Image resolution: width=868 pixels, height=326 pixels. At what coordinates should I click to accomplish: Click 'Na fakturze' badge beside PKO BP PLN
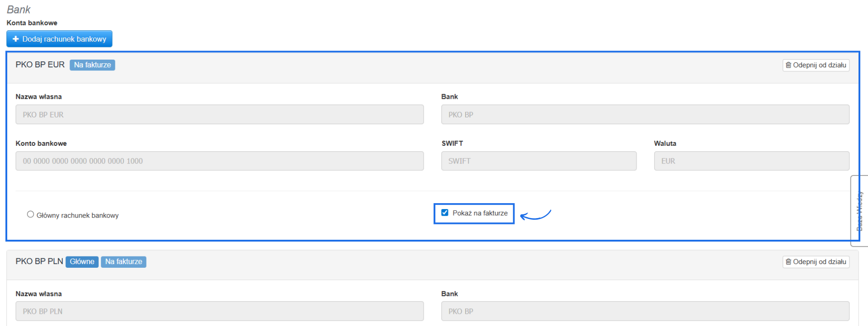[x=123, y=262]
